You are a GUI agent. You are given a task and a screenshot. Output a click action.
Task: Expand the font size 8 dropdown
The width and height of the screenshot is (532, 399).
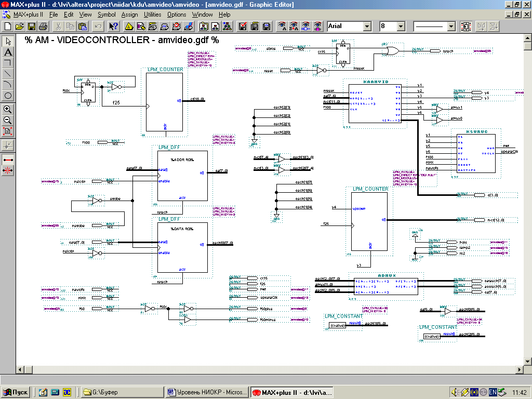pos(401,26)
